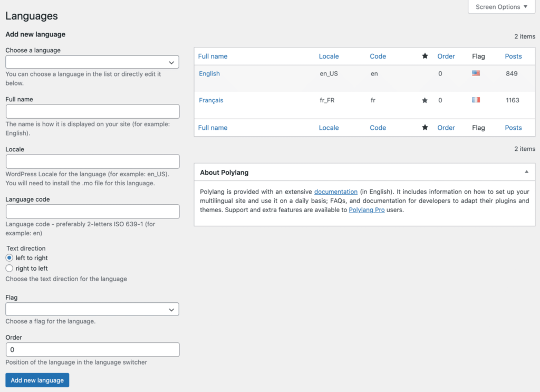Focus the Full name input field

[92, 111]
